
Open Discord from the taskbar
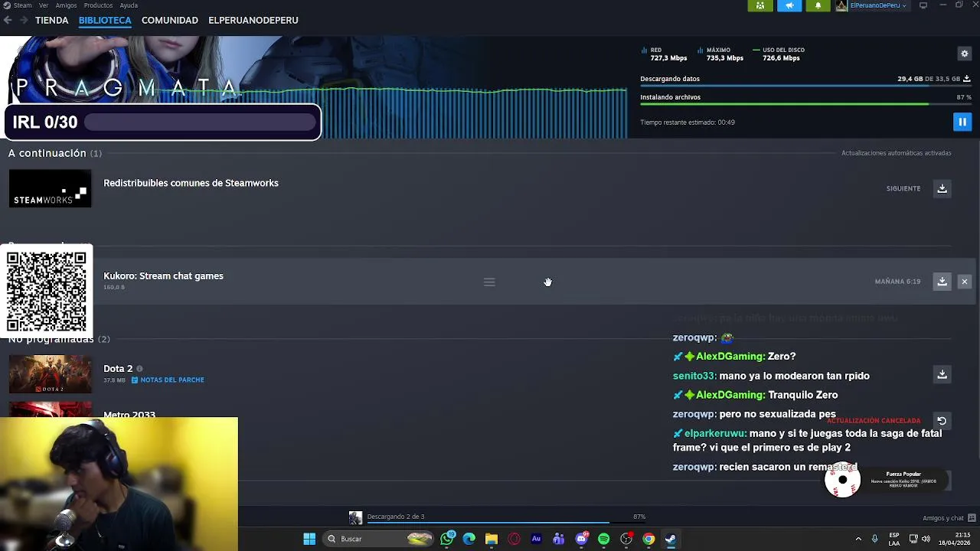pos(581,539)
